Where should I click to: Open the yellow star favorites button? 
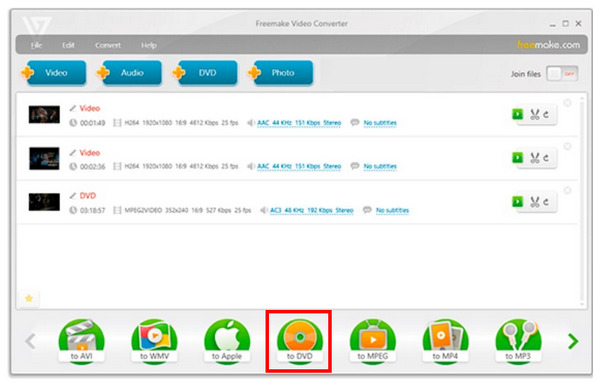29,298
